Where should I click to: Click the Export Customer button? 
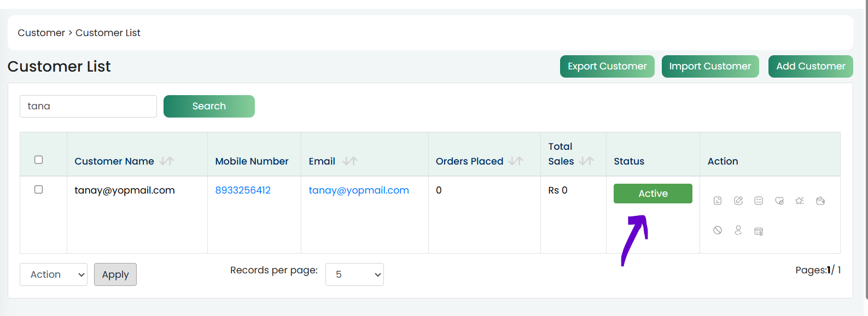coord(607,66)
